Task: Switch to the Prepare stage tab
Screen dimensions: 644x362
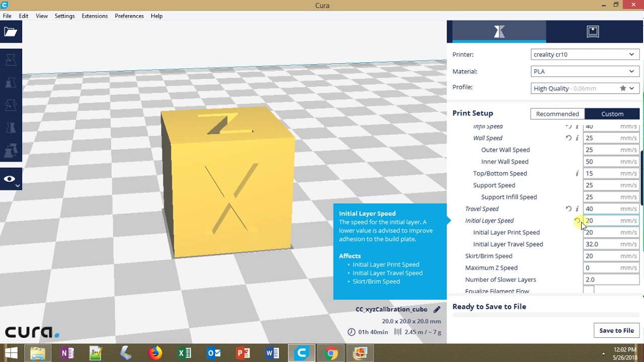Action: coord(499,32)
